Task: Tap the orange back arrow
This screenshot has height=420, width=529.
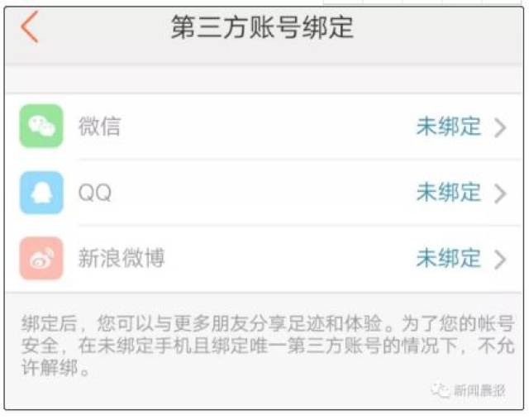Action: tap(29, 27)
